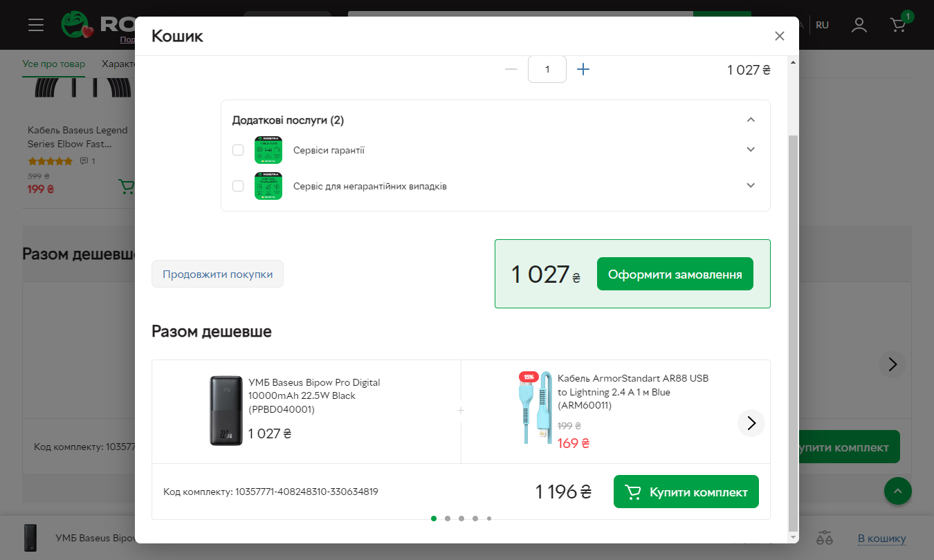Click the scroll-to-top round button
Screen dimensions: 934x560
point(898,491)
